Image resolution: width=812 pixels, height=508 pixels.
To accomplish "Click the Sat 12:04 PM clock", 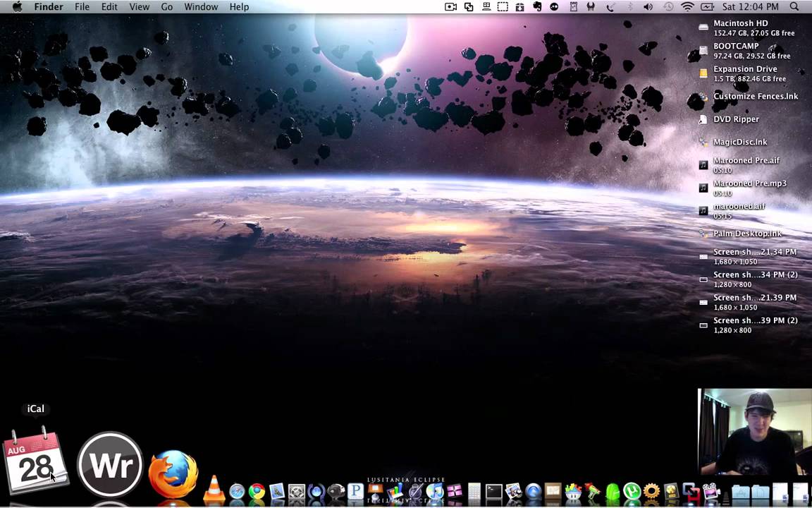I will point(751,7).
